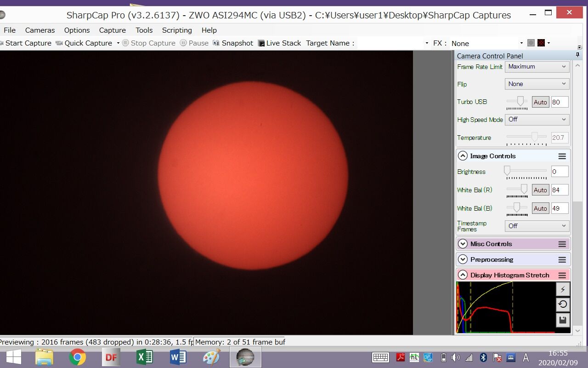Image resolution: width=588 pixels, height=368 pixels.
Task: Click the White Bal (R) slider
Action: coord(517,190)
